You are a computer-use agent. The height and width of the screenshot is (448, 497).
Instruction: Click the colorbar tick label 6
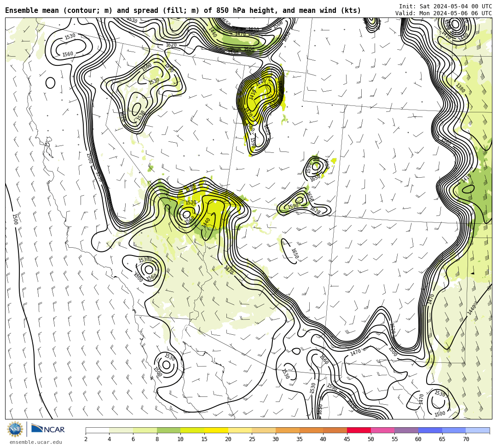tap(133, 439)
